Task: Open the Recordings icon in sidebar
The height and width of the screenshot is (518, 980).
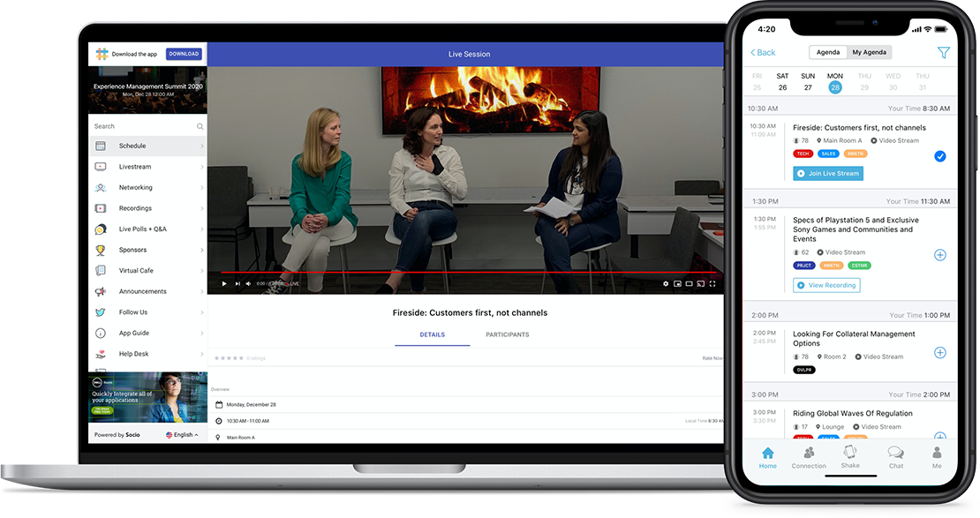Action: tap(101, 208)
